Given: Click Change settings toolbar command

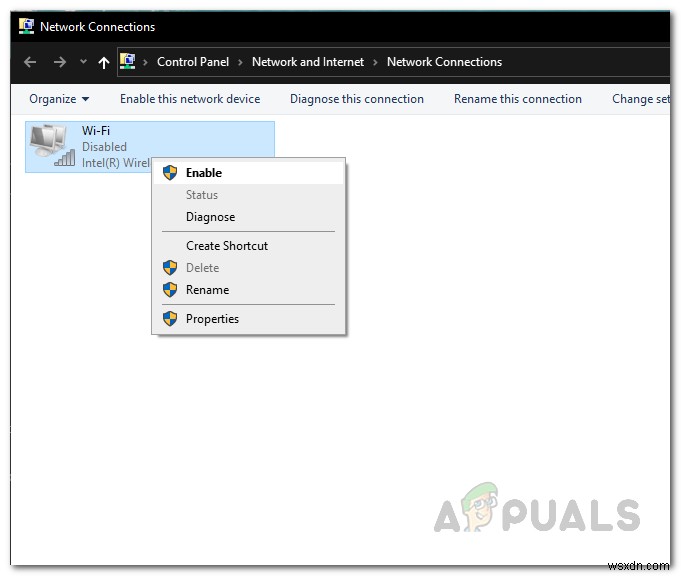Looking at the screenshot, I should (641, 99).
